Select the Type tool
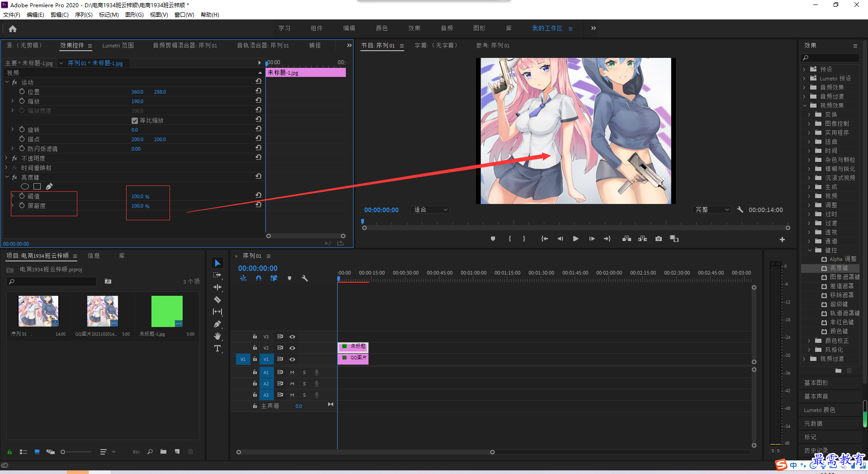 point(217,348)
